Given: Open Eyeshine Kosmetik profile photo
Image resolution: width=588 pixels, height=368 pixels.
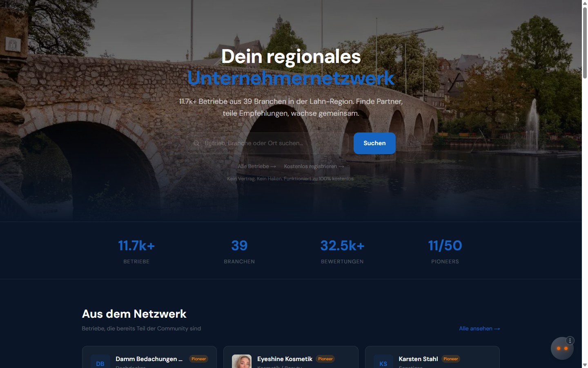Looking at the screenshot, I should (242, 361).
